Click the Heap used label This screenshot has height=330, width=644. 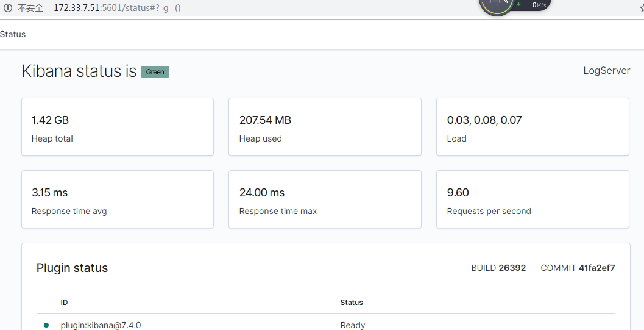(260, 139)
